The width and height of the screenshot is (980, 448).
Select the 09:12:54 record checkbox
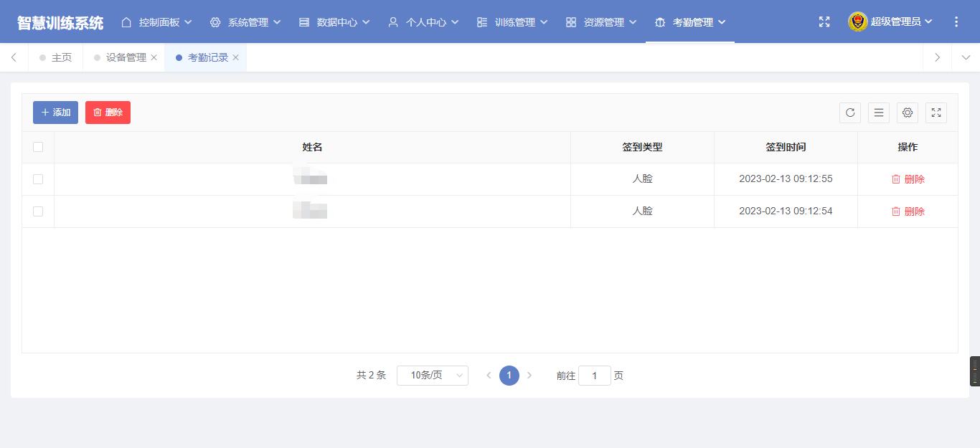38,211
